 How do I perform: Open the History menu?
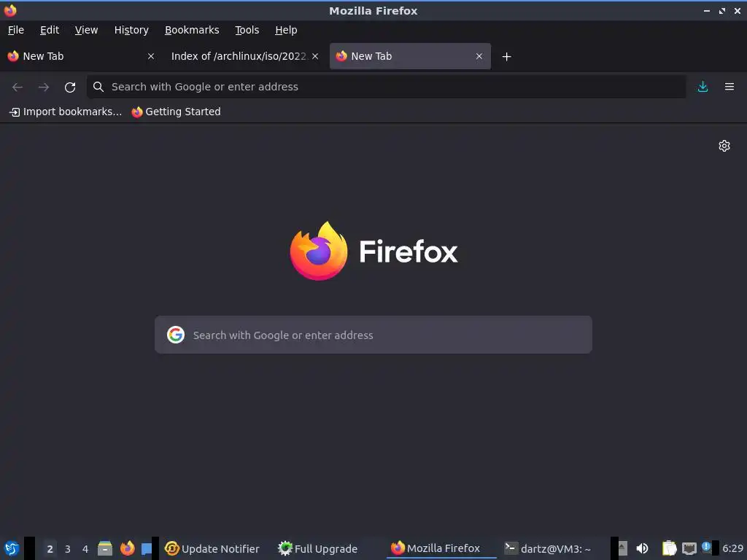[x=131, y=30]
